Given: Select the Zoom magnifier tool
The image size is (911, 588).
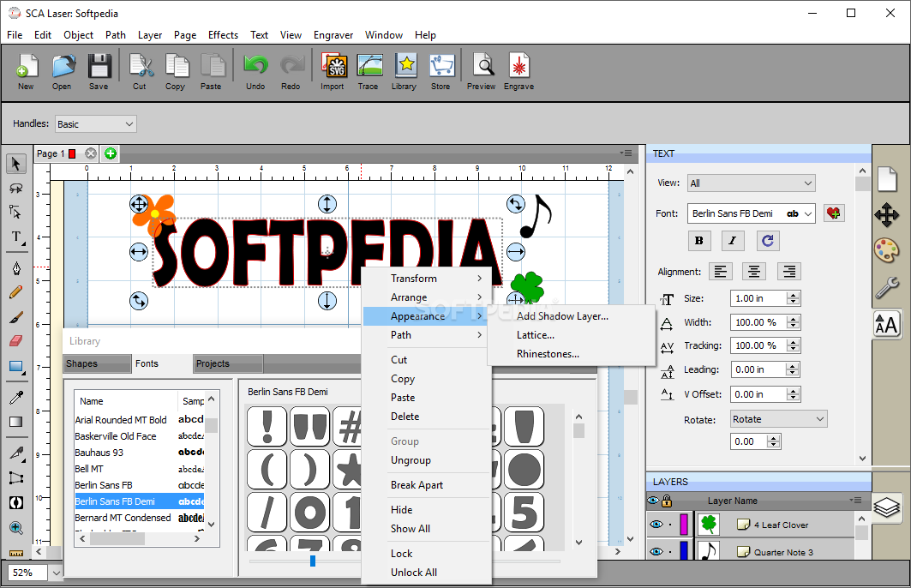Looking at the screenshot, I should coord(16,528).
